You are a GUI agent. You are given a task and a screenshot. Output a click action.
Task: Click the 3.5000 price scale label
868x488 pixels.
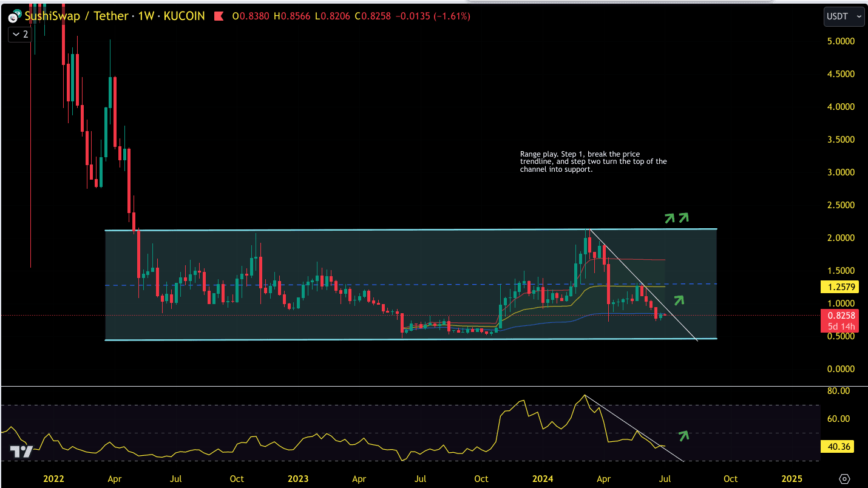coord(840,140)
